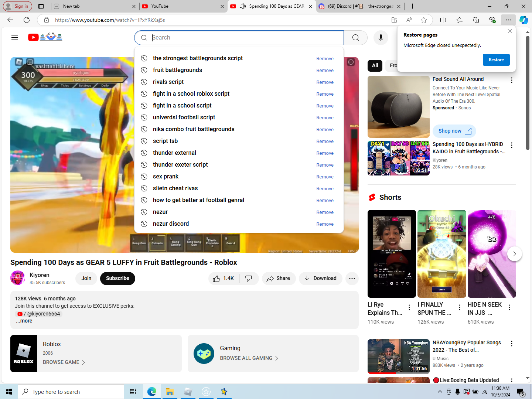The width and height of the screenshot is (532, 399).
Task: Open notification center icon
Action: [521, 392]
